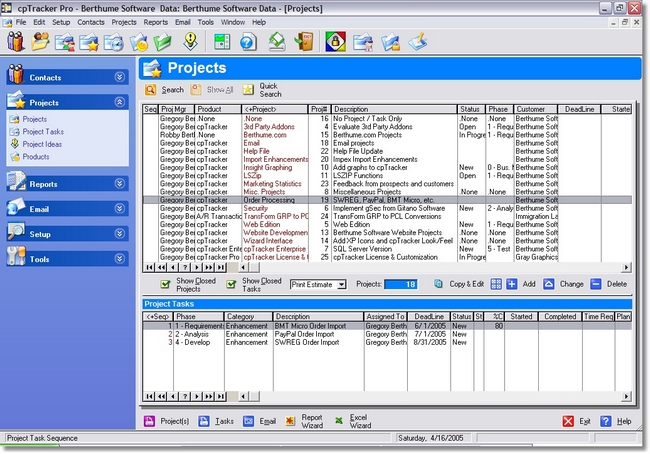The image size is (650, 454).
Task: Click the task grid horizontal scrollbar right arrow
Action: pos(626,397)
